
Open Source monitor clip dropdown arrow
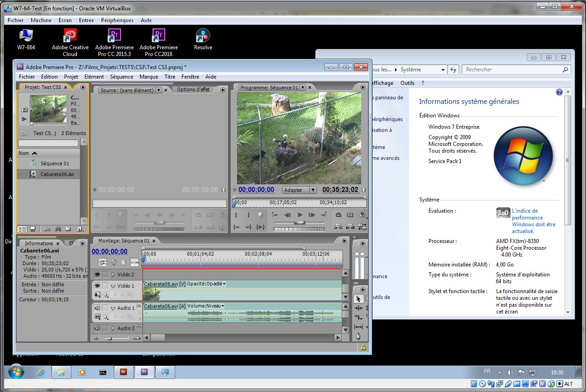158,90
